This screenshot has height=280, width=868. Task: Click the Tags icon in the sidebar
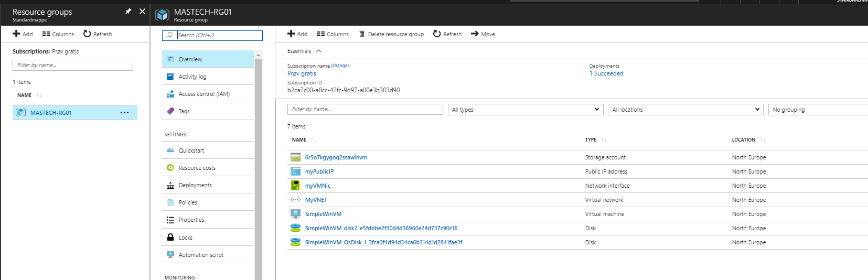[170, 111]
